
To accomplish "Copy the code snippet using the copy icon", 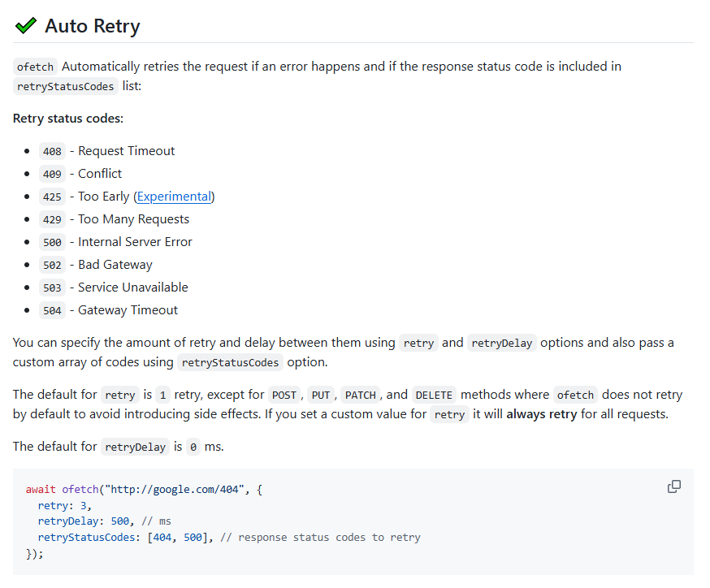I will (x=673, y=486).
